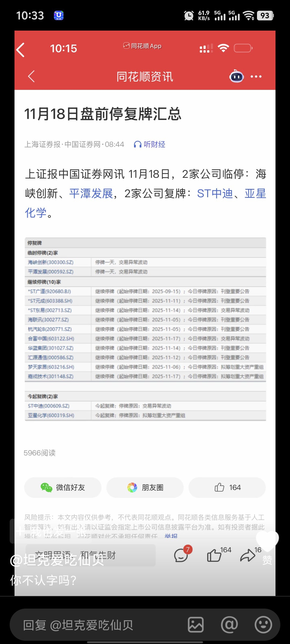The image size is (290, 644).
Task: Tap the 海联讯(300277.SZ) table entry
Action: (x=48, y=320)
